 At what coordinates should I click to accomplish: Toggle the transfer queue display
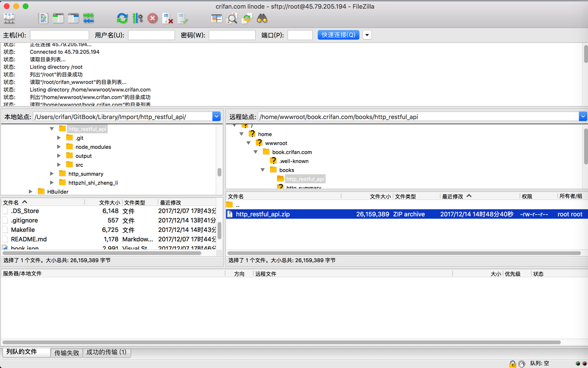(x=89, y=18)
